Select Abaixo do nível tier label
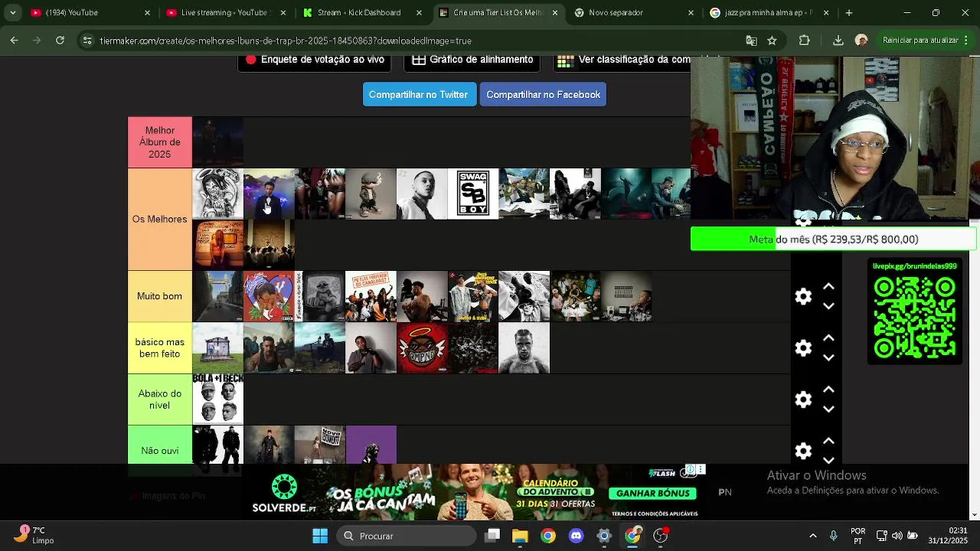The height and width of the screenshot is (551, 980). coord(160,399)
